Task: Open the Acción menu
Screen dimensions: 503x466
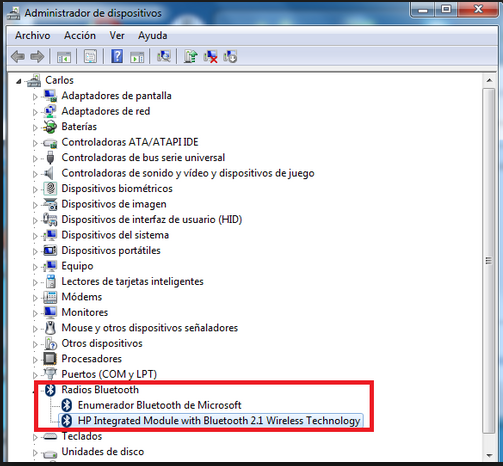Action: tap(80, 35)
